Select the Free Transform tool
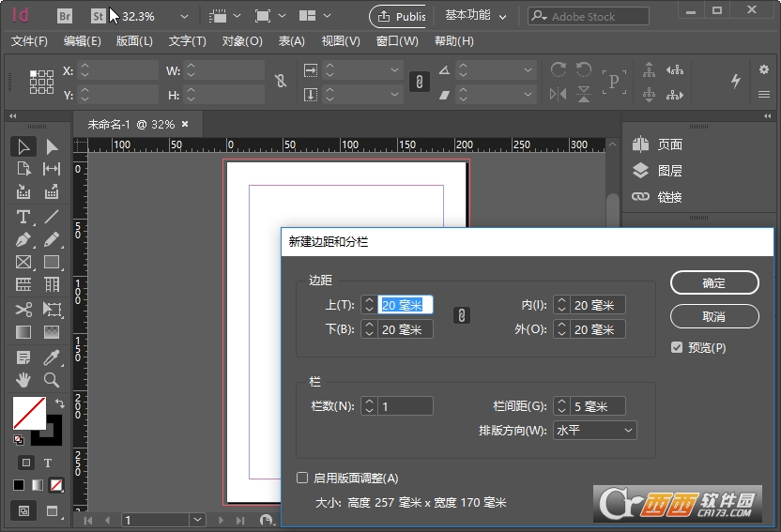781x532 pixels. coord(52,309)
